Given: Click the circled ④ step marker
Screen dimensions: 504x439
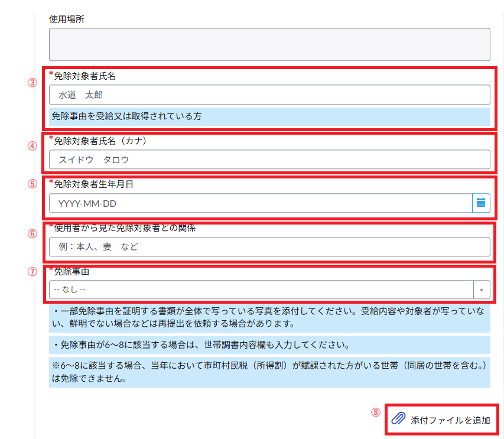Looking at the screenshot, I should pyautogui.click(x=33, y=147).
